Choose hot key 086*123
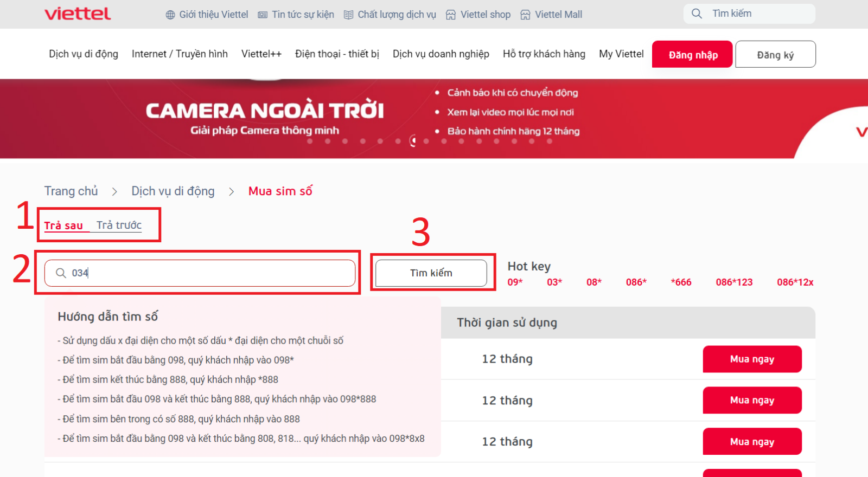Screen dimensions: 868x477 (734, 282)
